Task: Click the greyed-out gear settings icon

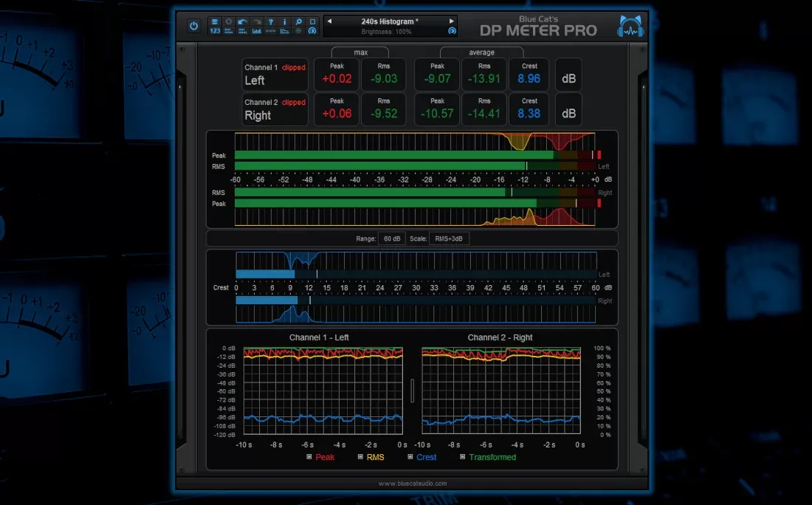Action: pos(228,21)
